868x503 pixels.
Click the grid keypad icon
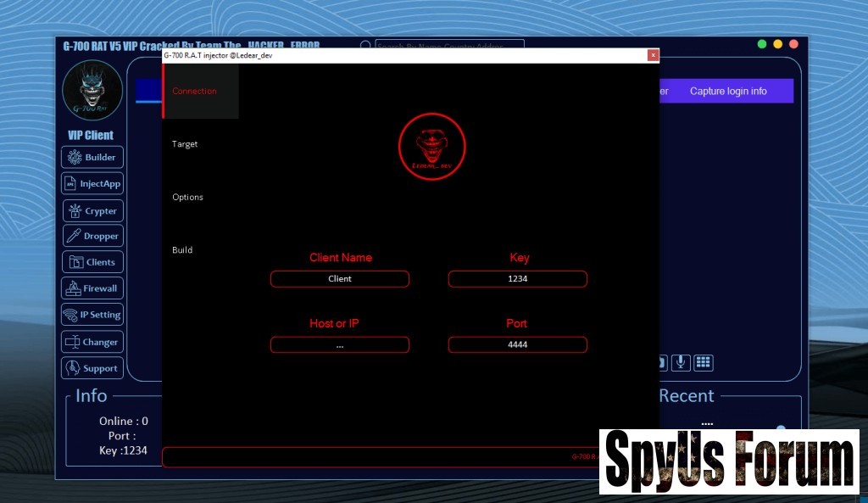[x=703, y=362]
